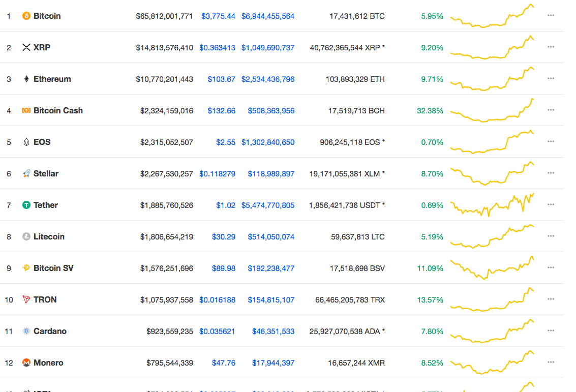Click supply 66,465,205,783 TRX
This screenshot has width=576, height=392.
350,300
